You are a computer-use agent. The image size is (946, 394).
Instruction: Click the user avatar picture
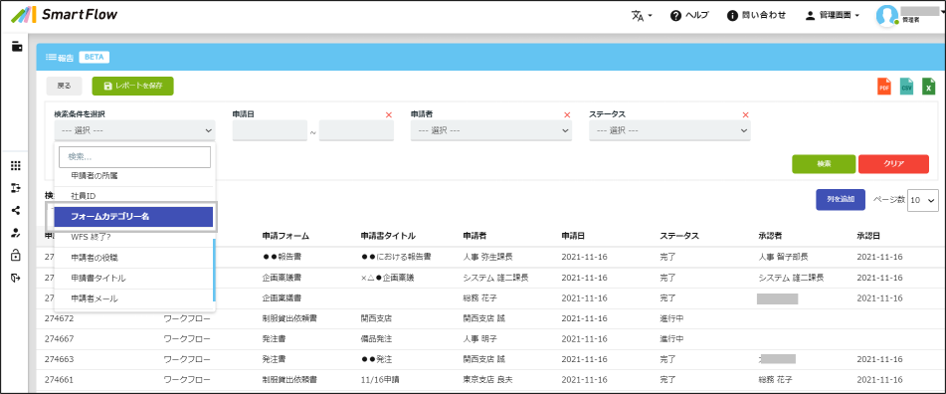pos(887,16)
